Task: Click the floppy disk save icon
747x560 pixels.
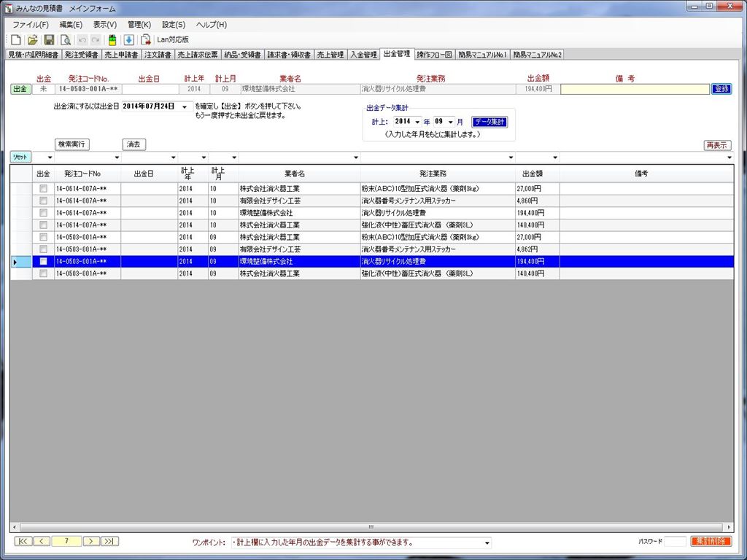Action: tap(49, 40)
